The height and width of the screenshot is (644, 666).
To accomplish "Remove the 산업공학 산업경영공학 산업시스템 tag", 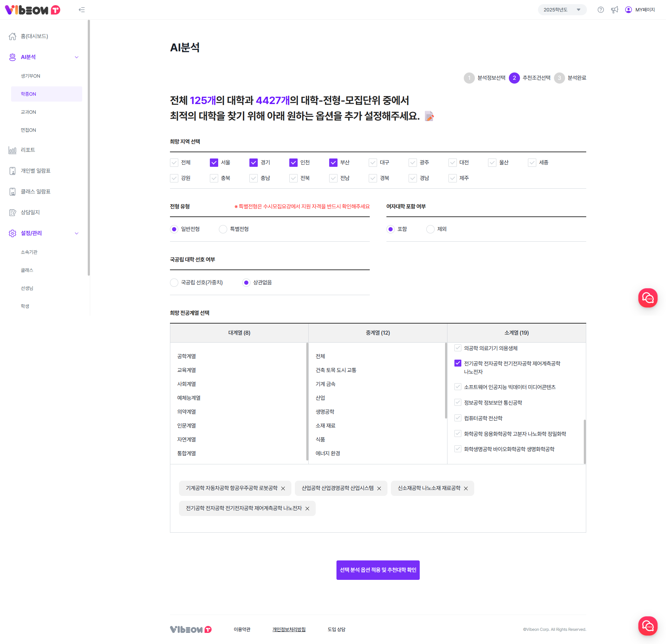I will (379, 488).
